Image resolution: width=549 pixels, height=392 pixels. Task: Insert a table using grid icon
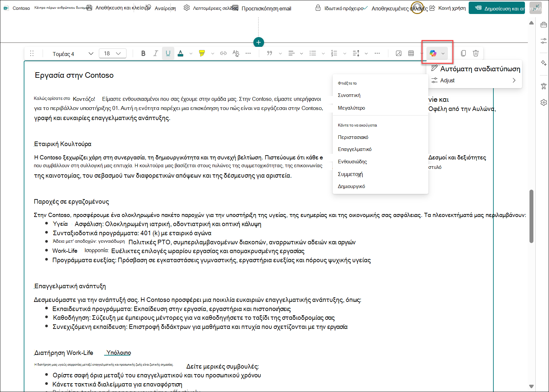tap(411, 53)
